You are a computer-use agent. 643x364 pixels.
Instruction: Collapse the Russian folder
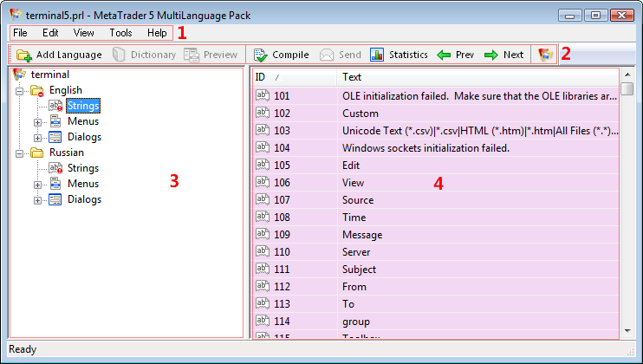click(x=19, y=153)
